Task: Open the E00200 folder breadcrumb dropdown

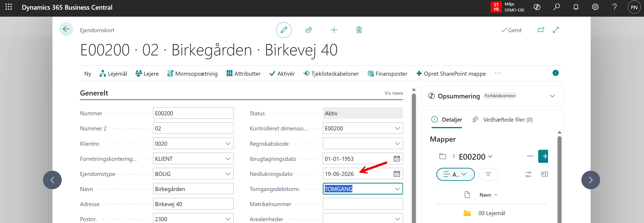Action: tap(476, 157)
